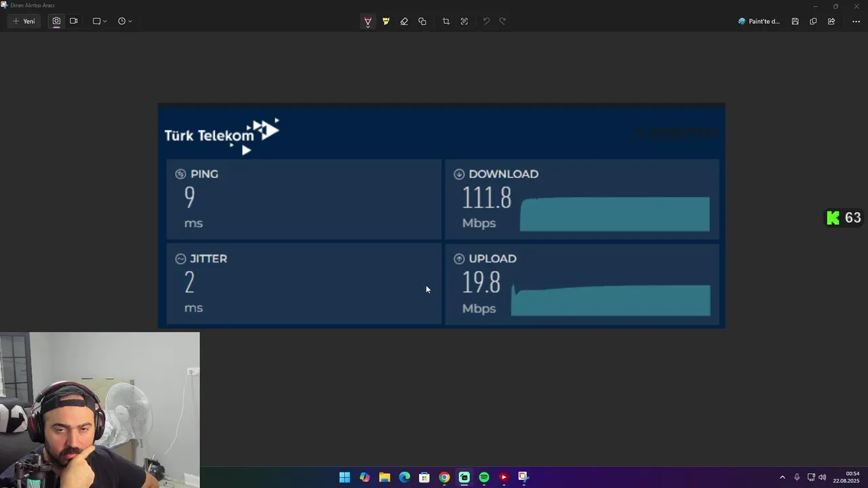Open network status in the system tray
Image resolution: width=868 pixels, height=488 pixels.
[811, 477]
